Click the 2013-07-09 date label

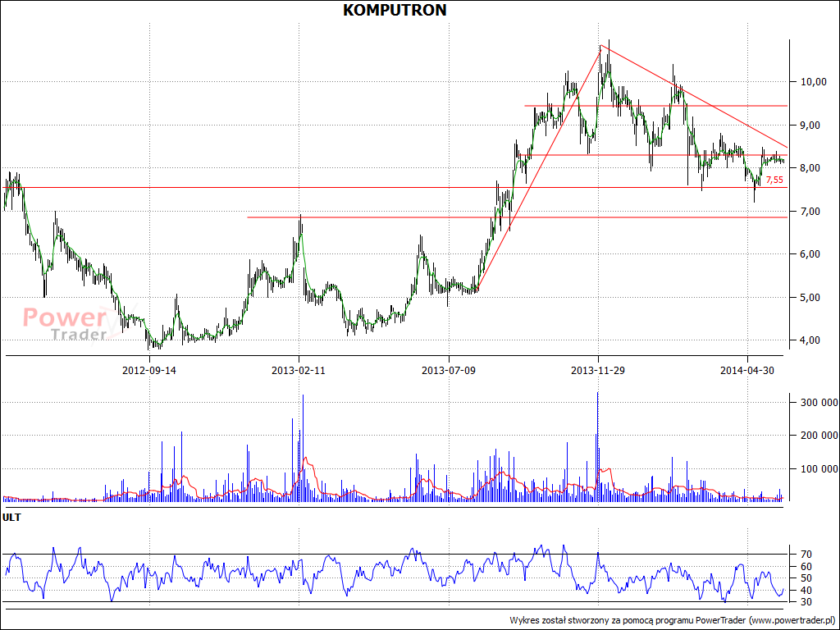pyautogui.click(x=449, y=370)
